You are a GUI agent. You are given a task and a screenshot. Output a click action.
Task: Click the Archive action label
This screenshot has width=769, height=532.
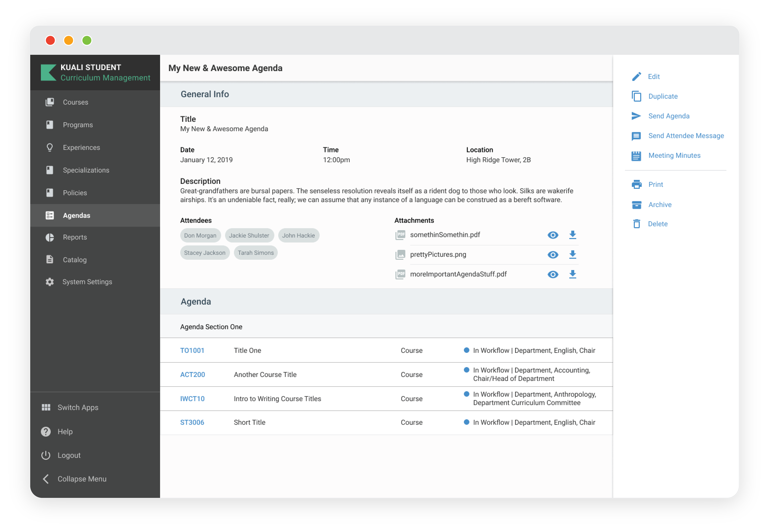(660, 205)
